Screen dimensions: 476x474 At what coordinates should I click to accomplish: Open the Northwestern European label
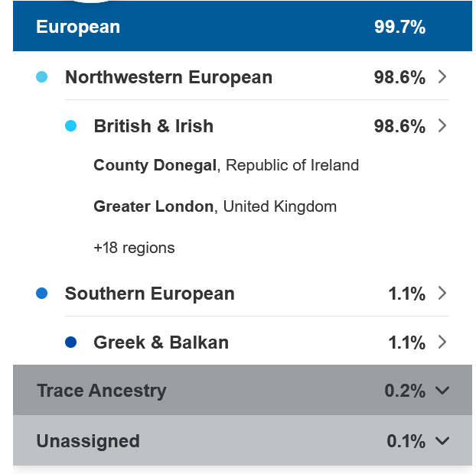(x=168, y=77)
